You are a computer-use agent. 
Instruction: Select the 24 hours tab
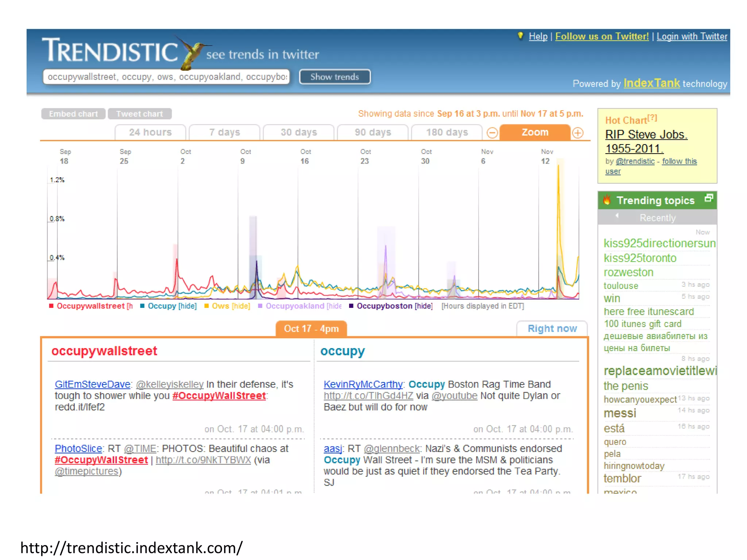point(150,132)
